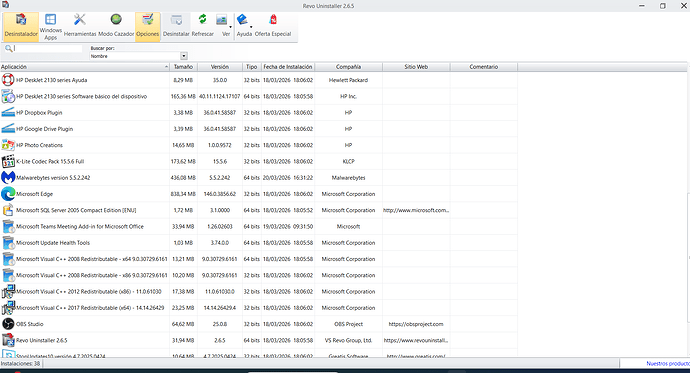
Task: Activate Modo Cazador hunter mode
Action: coord(116,26)
